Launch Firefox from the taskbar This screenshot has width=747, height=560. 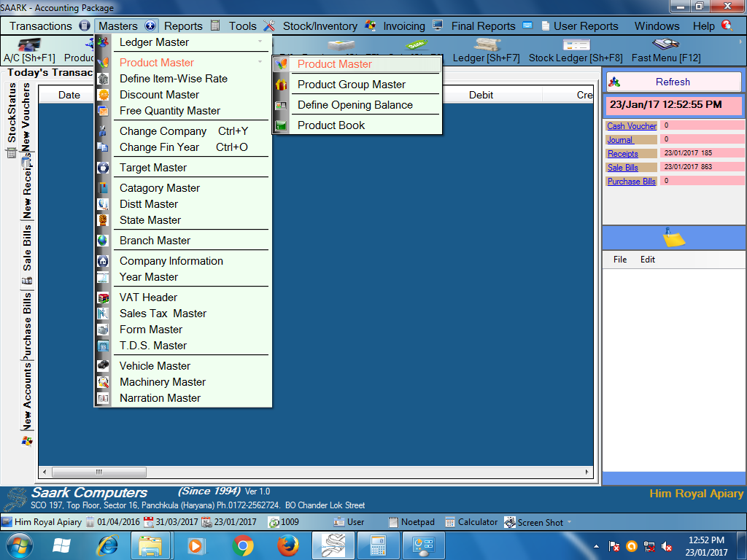click(x=289, y=545)
